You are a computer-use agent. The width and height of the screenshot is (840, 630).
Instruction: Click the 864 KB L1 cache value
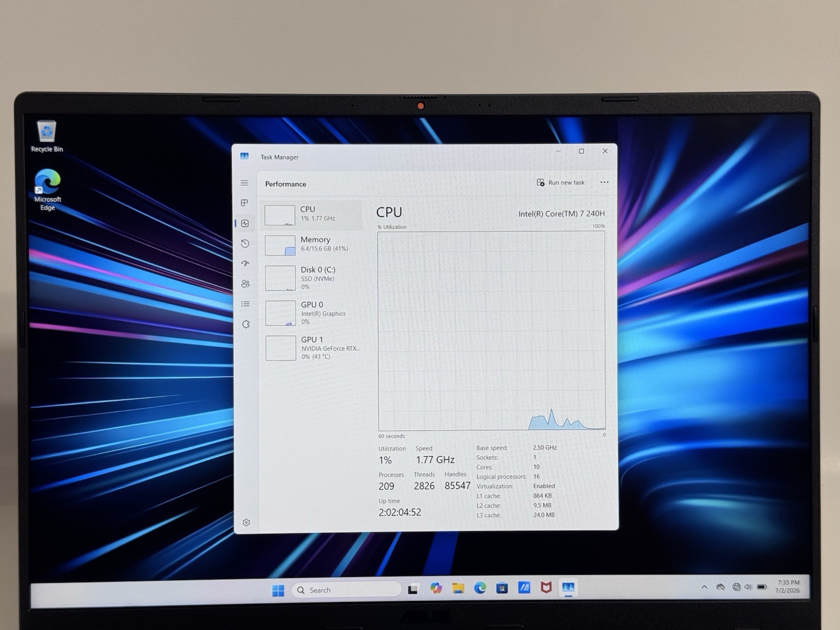(x=542, y=496)
